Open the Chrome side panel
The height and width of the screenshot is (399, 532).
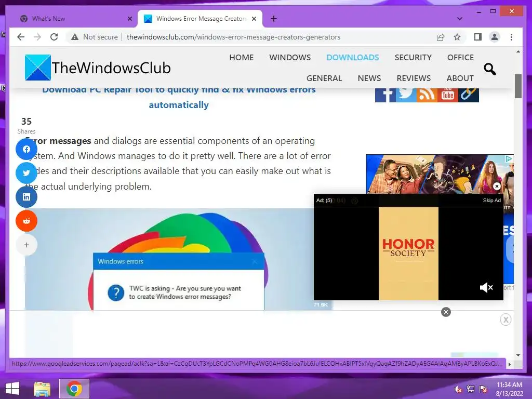pyautogui.click(x=478, y=37)
